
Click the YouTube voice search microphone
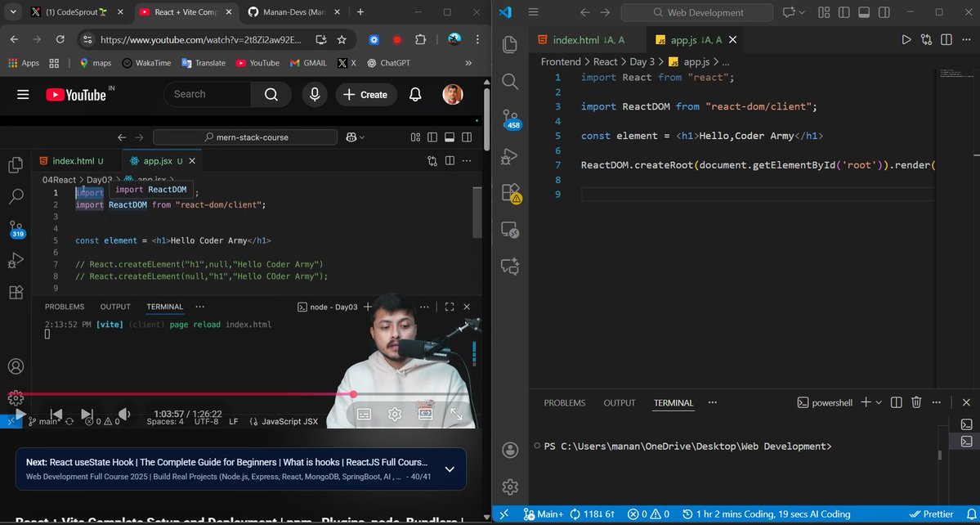[315, 94]
